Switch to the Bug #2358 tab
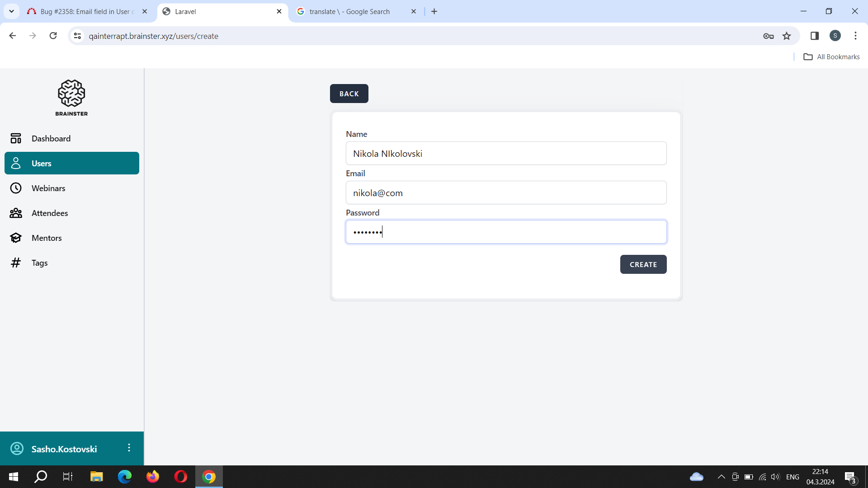Image resolution: width=868 pixels, height=488 pixels. tap(86, 11)
